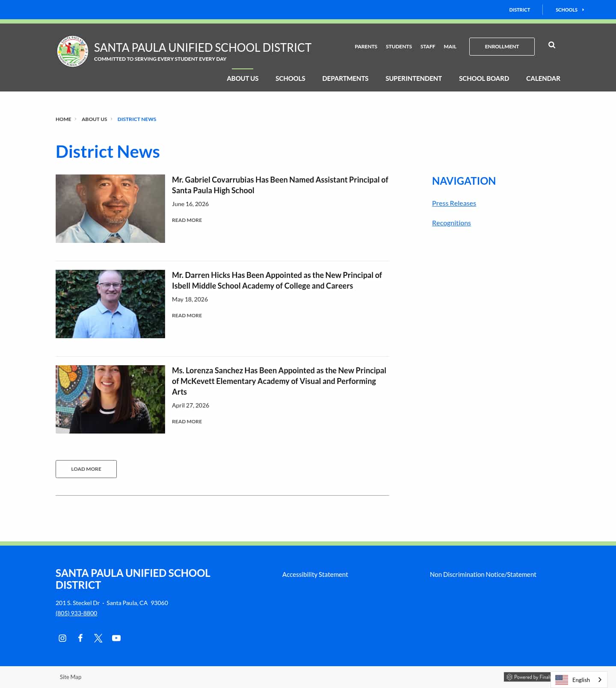The width and height of the screenshot is (616, 688).
Task: Click the Santa Paula district logo
Action: pyautogui.click(x=73, y=51)
